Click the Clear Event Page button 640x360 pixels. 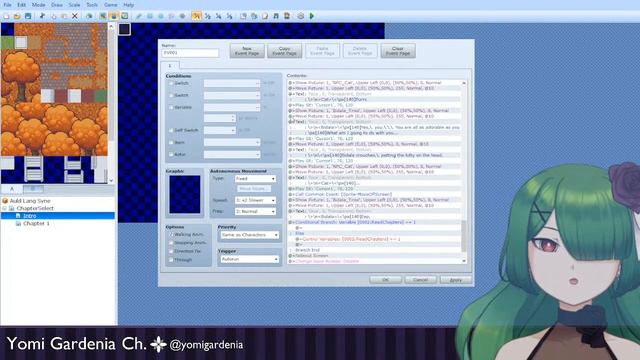(398, 51)
